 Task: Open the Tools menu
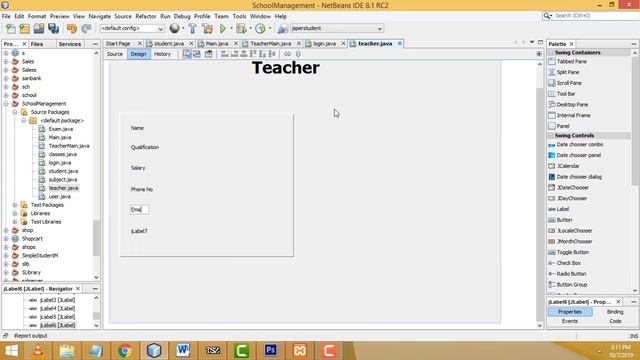pos(239,16)
